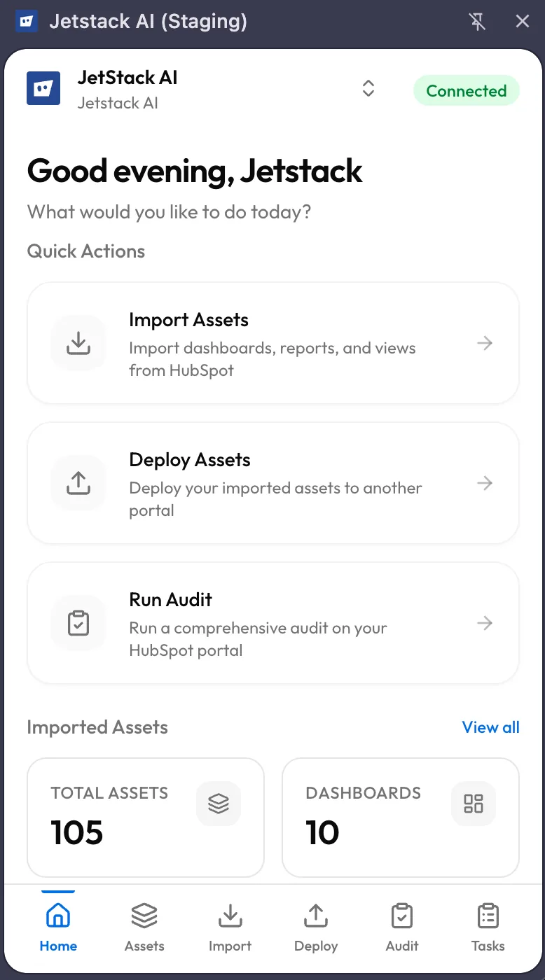Click the arrow on Deploy Assets card

point(485,483)
